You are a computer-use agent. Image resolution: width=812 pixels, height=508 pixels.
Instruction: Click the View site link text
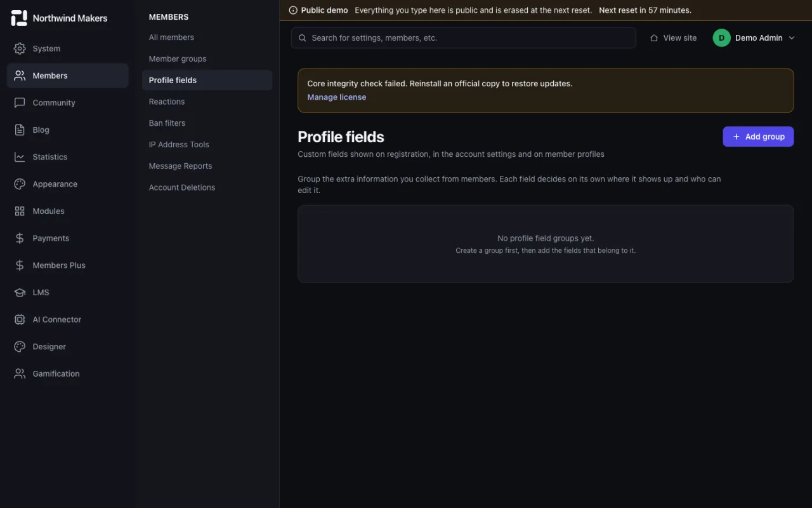pos(680,38)
